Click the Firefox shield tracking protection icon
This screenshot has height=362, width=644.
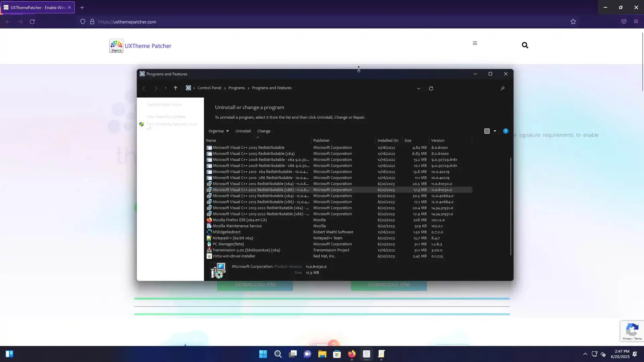pos(83,22)
